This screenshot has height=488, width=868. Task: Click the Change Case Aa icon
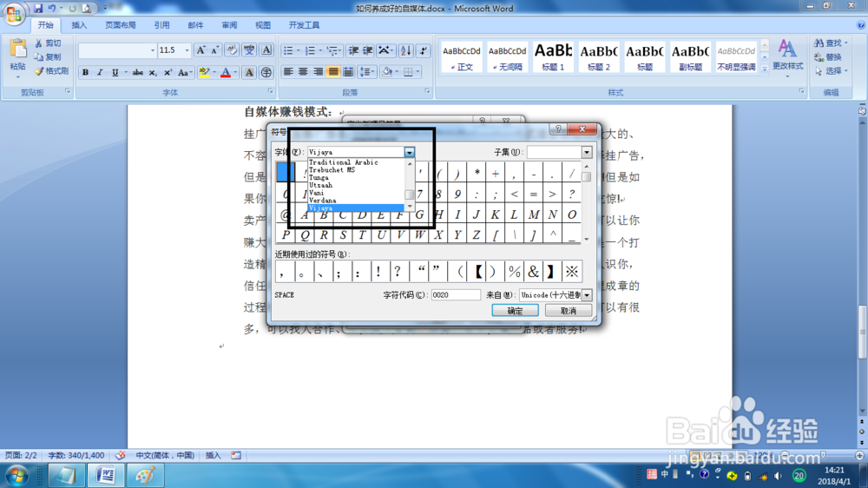click(x=183, y=73)
